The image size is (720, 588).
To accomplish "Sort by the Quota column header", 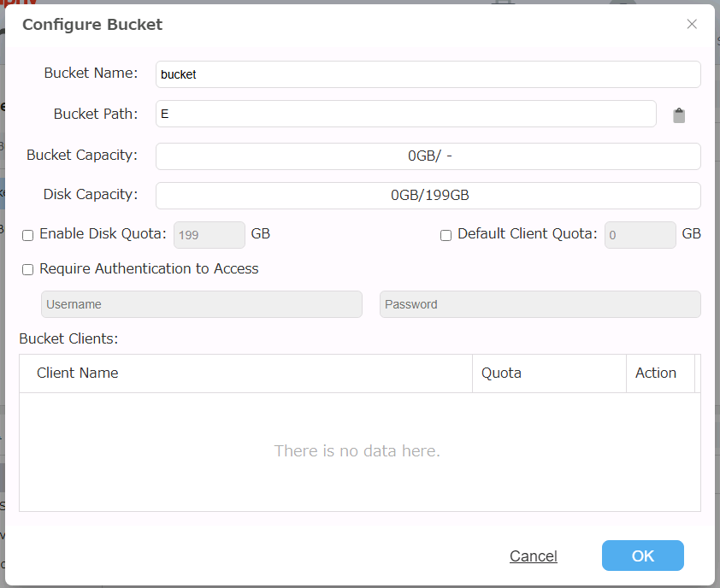I will point(501,373).
